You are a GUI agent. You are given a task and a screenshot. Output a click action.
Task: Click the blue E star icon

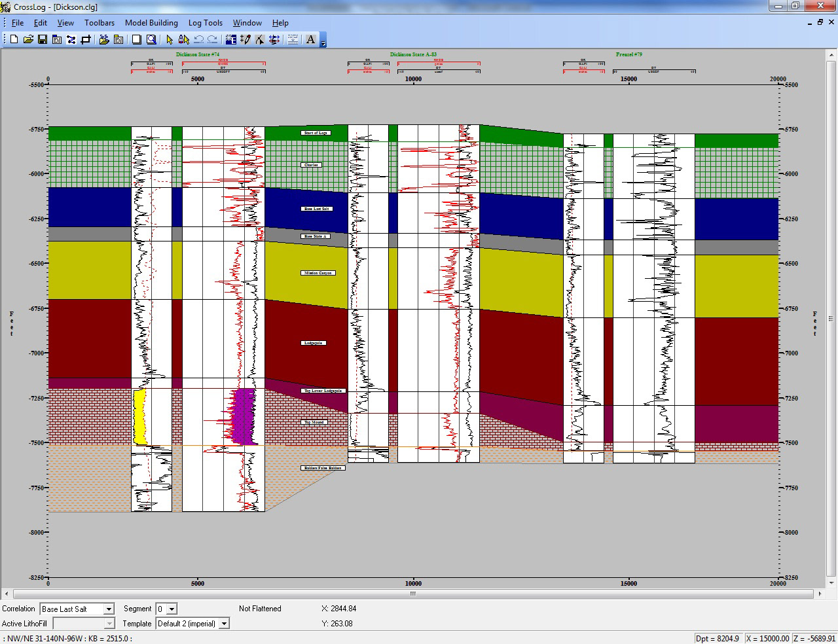[231, 39]
